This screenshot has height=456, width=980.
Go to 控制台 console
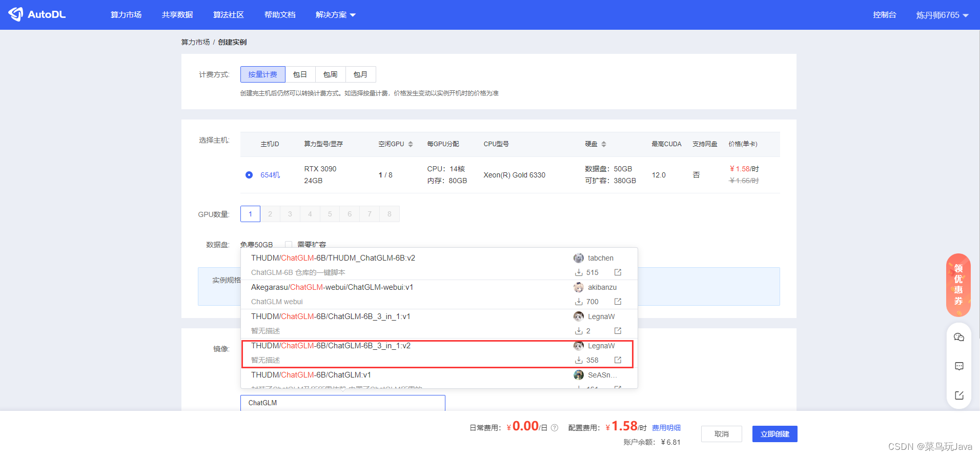885,15
